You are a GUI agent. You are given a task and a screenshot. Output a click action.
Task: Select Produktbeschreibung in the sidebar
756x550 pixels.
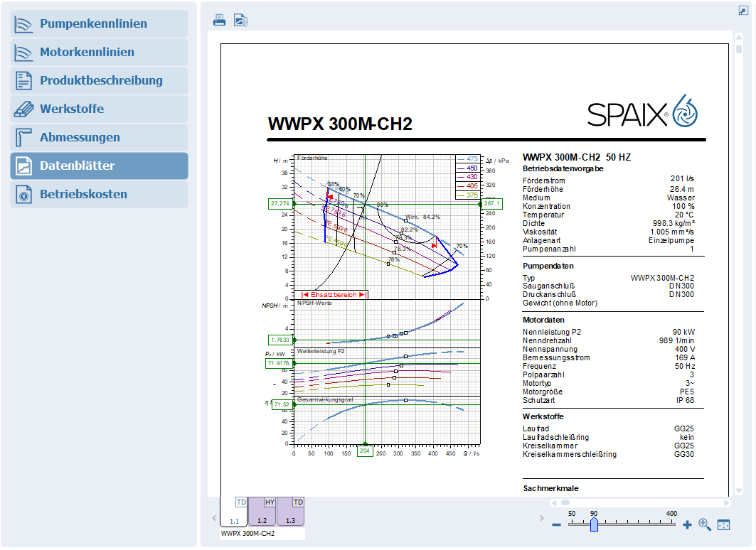tap(100, 80)
